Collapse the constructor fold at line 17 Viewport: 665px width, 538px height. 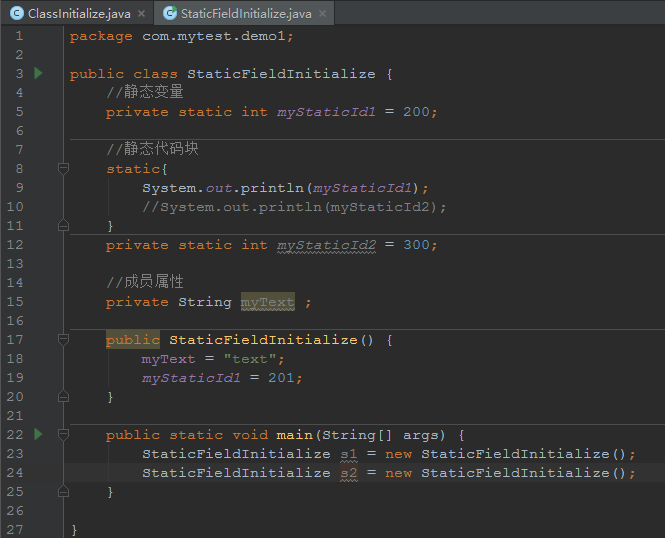pyautogui.click(x=63, y=339)
